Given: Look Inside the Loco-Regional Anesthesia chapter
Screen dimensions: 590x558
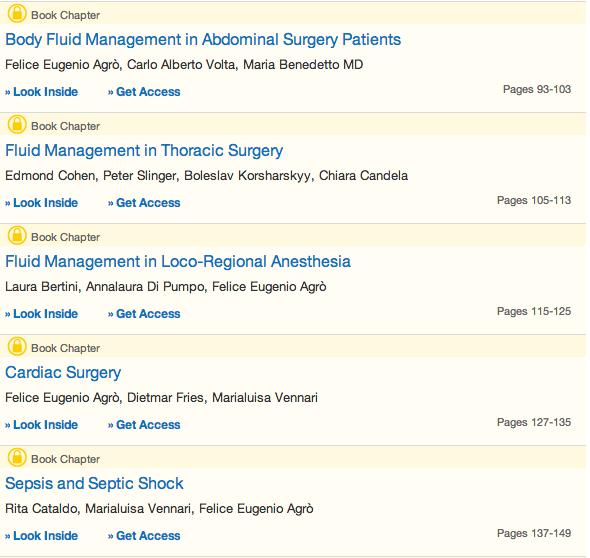Looking at the screenshot, I should coord(41,314).
